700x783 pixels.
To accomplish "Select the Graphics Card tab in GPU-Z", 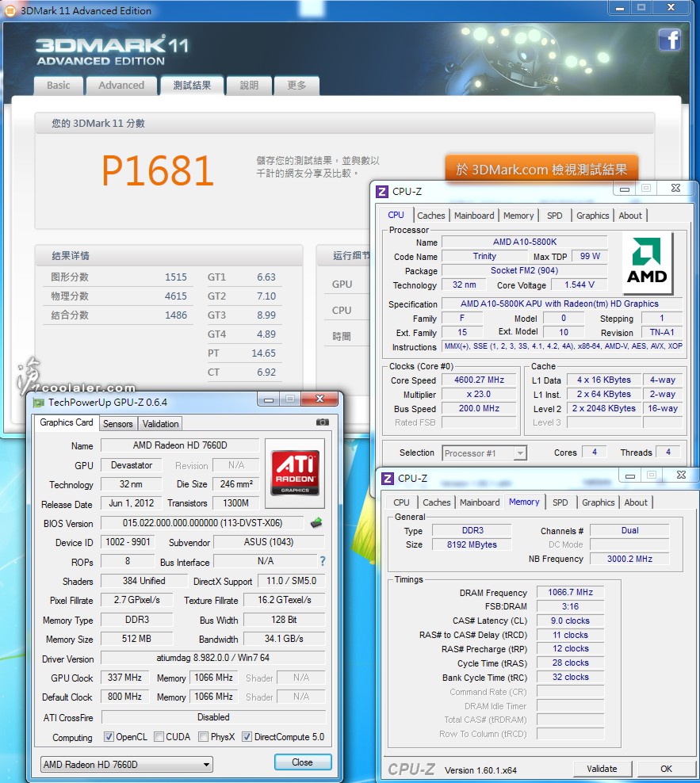I will point(67,422).
